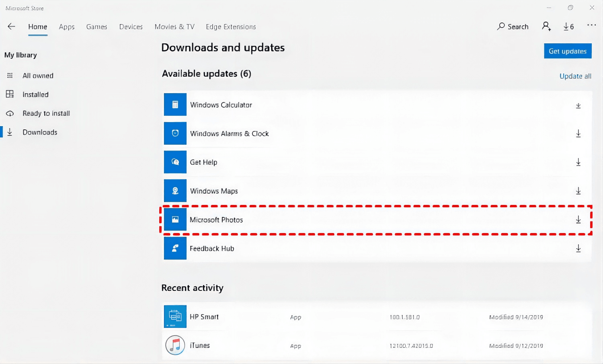Select the iTunes recent activity entry
This screenshot has height=364, width=603.
[x=200, y=346]
